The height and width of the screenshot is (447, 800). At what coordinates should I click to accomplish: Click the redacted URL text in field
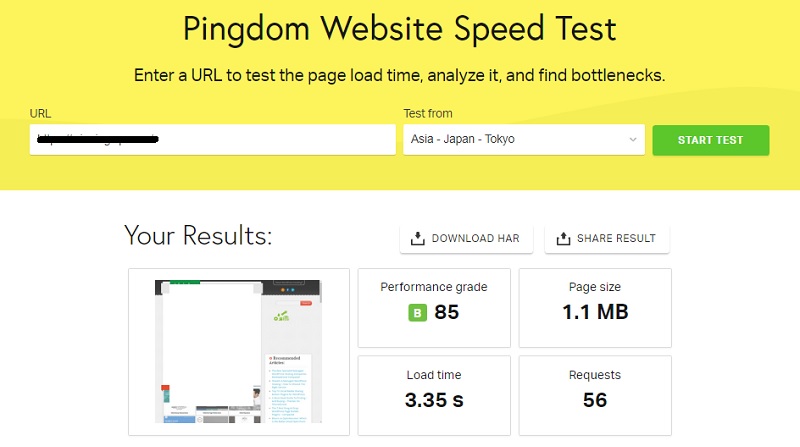tap(98, 139)
